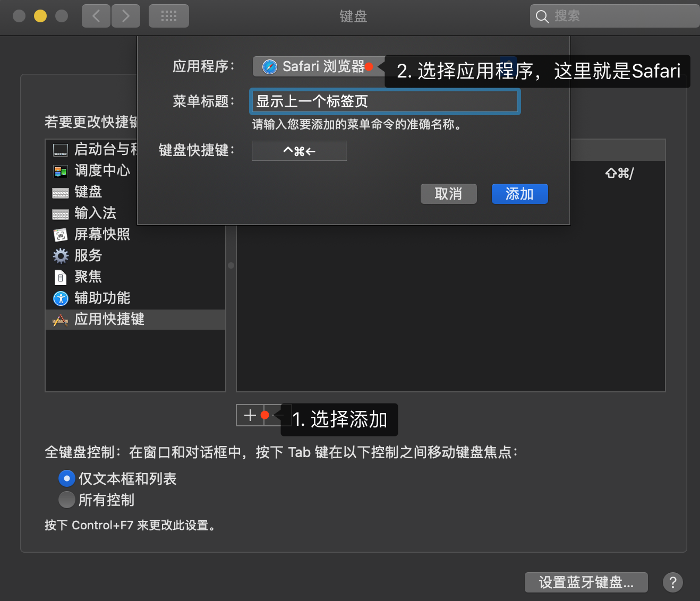Click the search magnifier icon
This screenshot has height=601, width=700.
[x=542, y=16]
